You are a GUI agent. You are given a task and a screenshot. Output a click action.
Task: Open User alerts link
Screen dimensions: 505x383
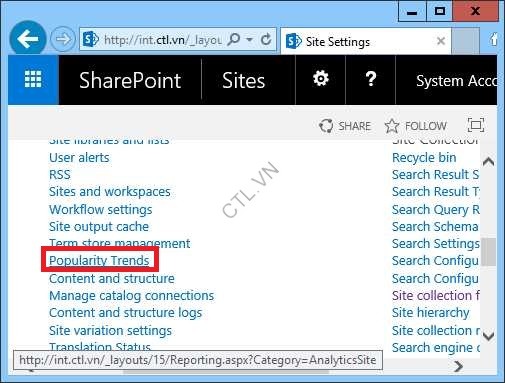[x=79, y=157]
